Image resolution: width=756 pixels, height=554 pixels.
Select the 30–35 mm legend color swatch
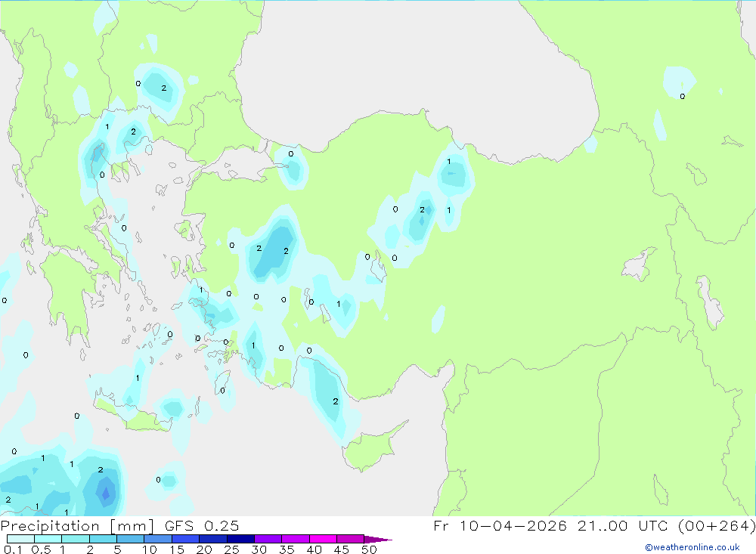268,539
